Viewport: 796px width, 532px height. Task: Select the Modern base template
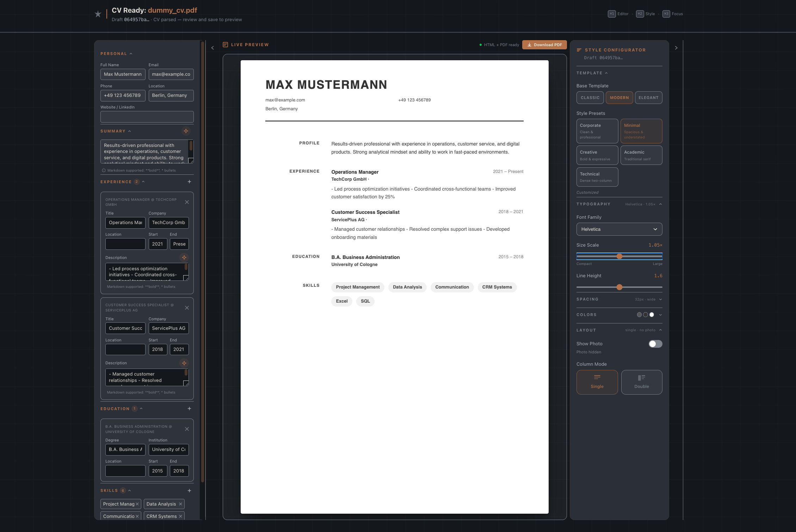click(x=619, y=98)
